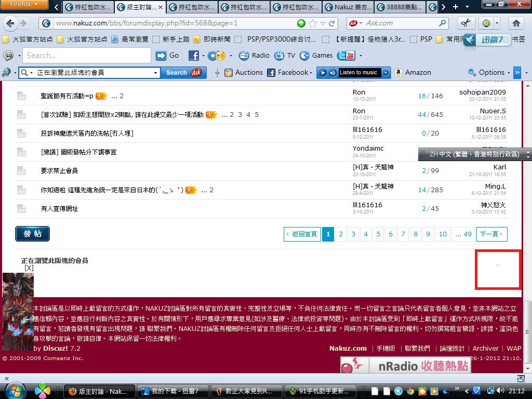
Task: Click the Thunder 7 (迅雷7) floating icon
Action: coord(487,39)
